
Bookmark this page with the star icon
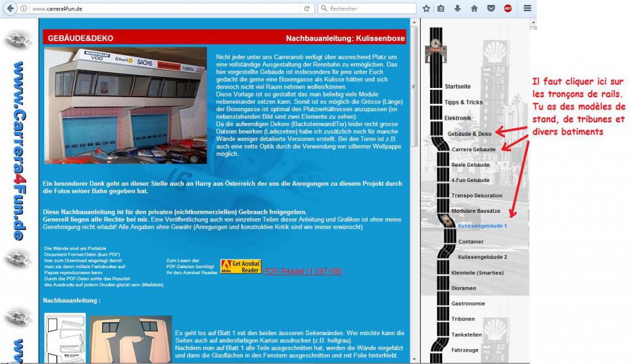(x=426, y=9)
